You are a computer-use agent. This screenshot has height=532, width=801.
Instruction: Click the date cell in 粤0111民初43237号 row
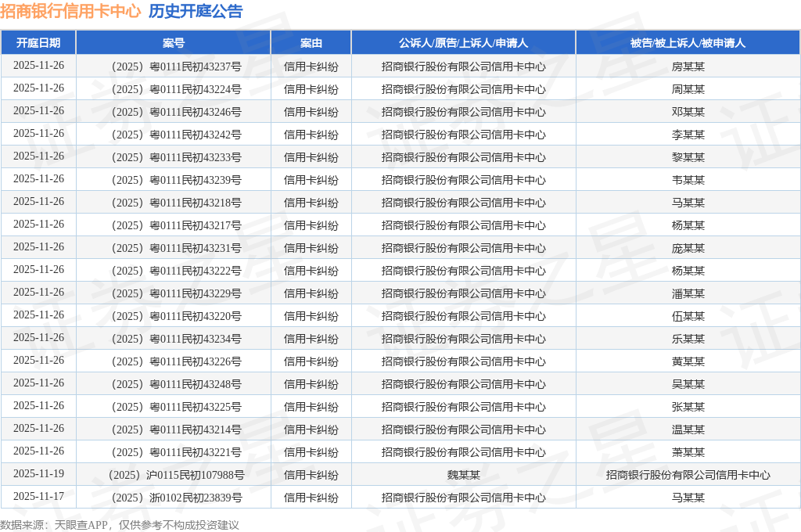(x=39, y=66)
